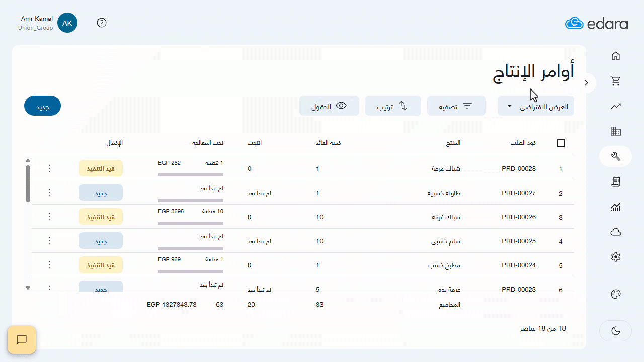Click product name مطبخ خشب
This screenshot has height=362, width=644.
pos(444,265)
